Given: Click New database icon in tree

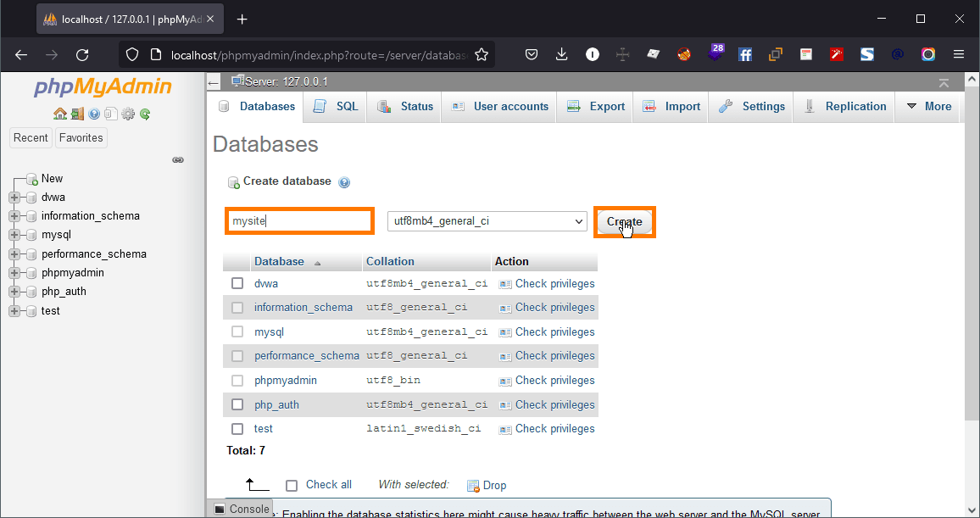Looking at the screenshot, I should point(32,180).
